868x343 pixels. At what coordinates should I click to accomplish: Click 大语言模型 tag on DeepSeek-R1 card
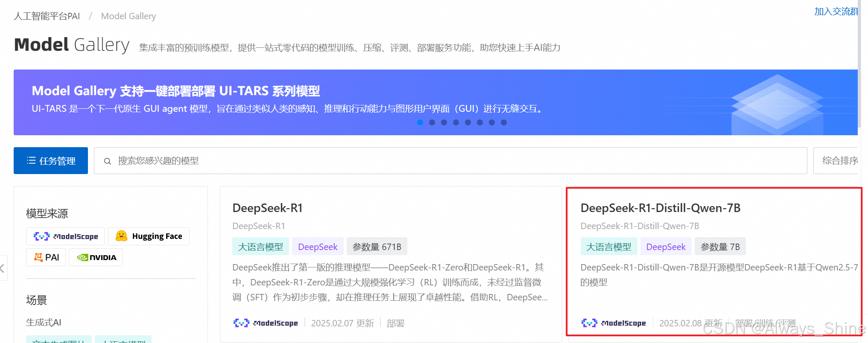tap(260, 247)
